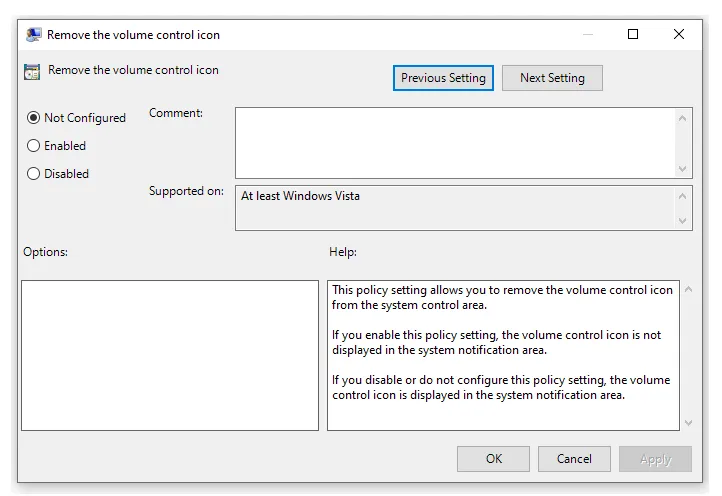Click the Help description text pane

[x=503, y=356]
